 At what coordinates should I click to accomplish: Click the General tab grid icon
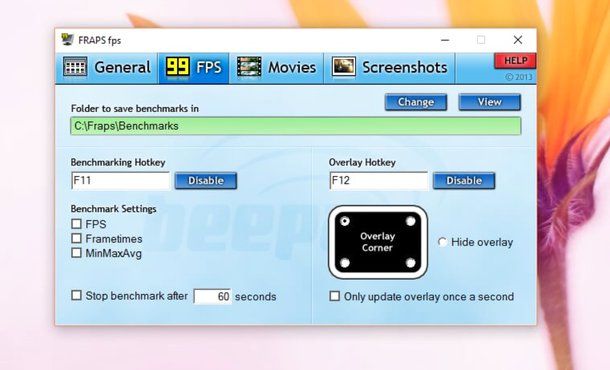coord(75,67)
